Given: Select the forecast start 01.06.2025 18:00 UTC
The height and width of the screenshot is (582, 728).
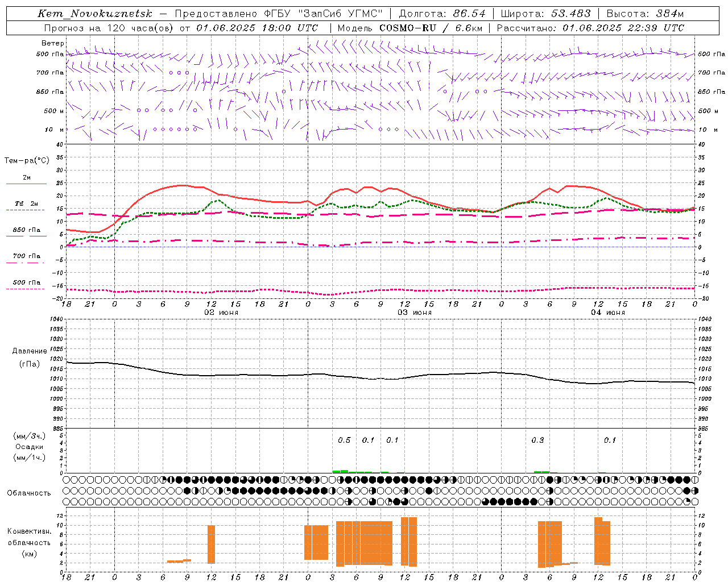Looking at the screenshot, I should point(257,28).
